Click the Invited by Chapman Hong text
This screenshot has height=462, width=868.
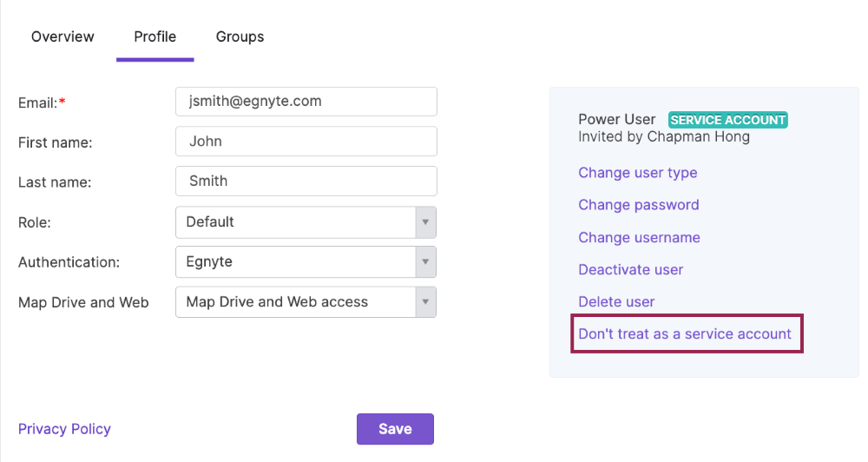pos(663,137)
